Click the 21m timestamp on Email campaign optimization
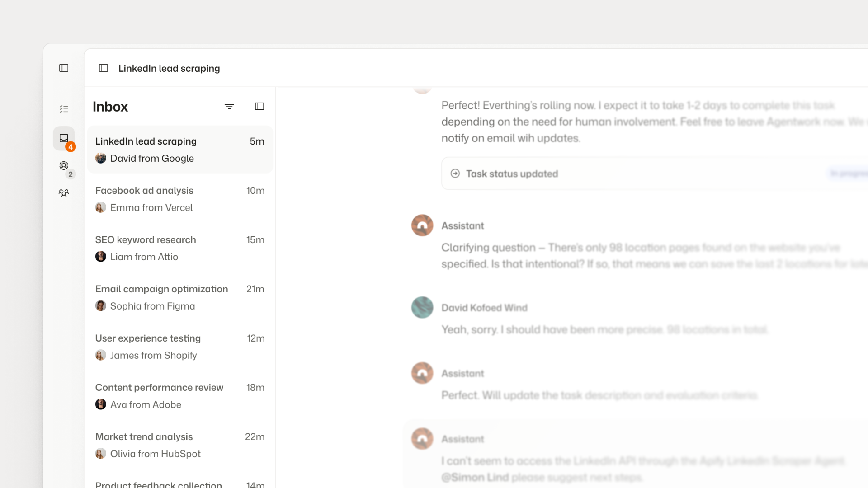This screenshot has height=488, width=868. pyautogui.click(x=255, y=289)
